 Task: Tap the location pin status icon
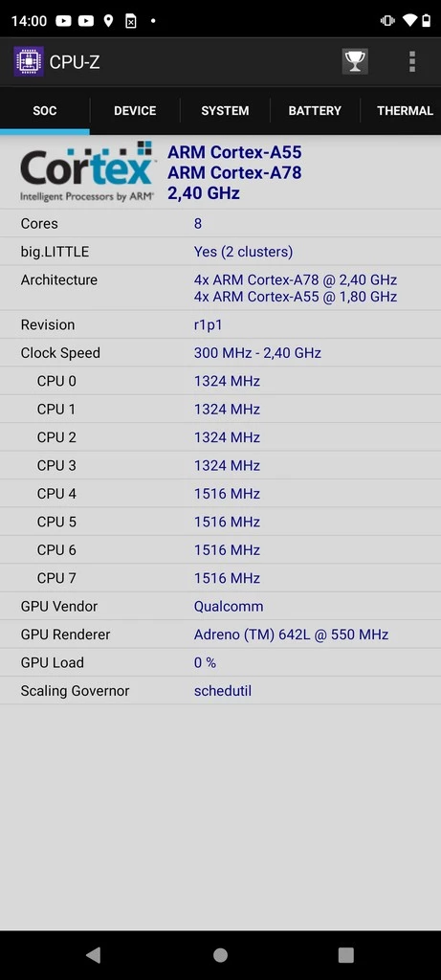tap(108, 21)
